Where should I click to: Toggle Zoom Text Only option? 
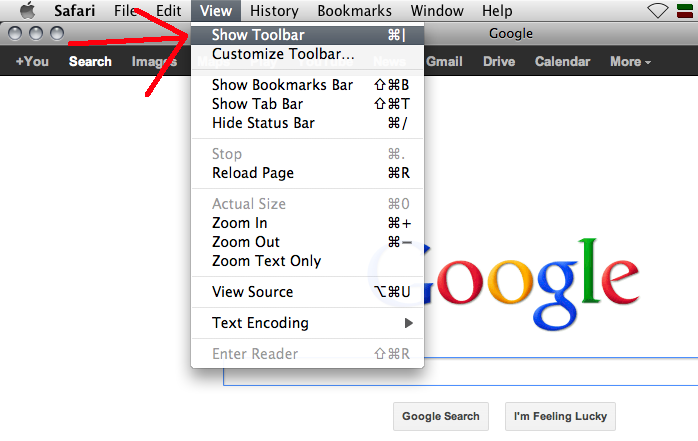(x=308, y=261)
